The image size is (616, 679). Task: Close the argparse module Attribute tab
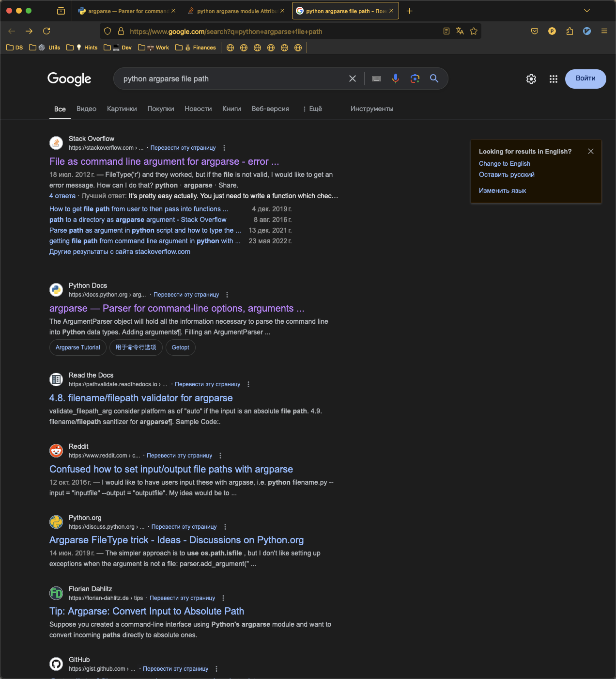(282, 11)
